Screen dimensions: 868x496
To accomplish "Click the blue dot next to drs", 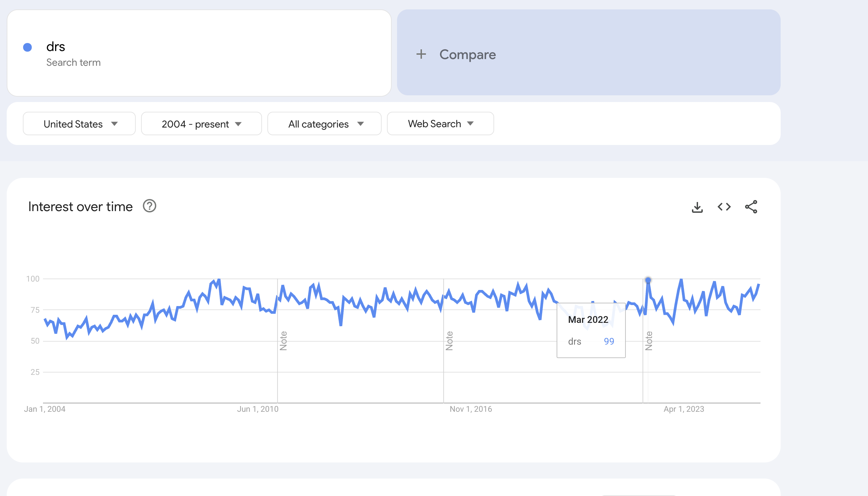I will [x=28, y=47].
